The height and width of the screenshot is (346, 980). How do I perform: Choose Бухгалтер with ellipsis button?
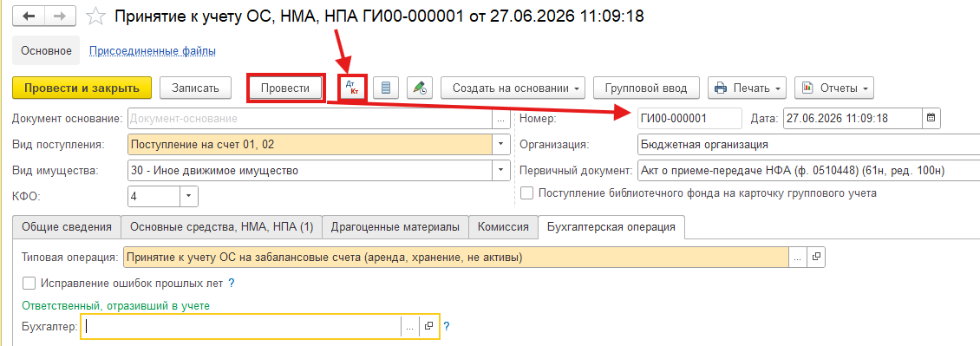point(410,326)
